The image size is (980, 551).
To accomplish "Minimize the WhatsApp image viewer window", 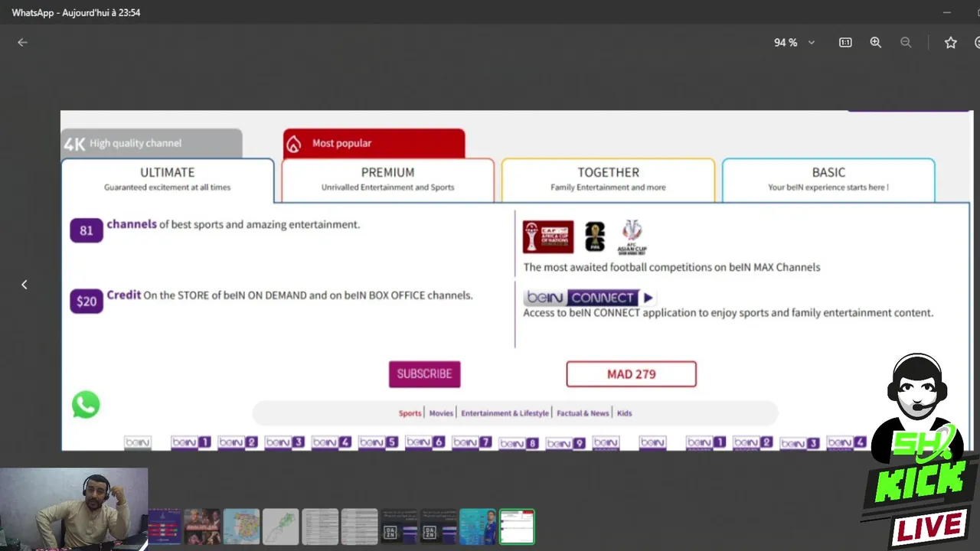I will (x=947, y=12).
